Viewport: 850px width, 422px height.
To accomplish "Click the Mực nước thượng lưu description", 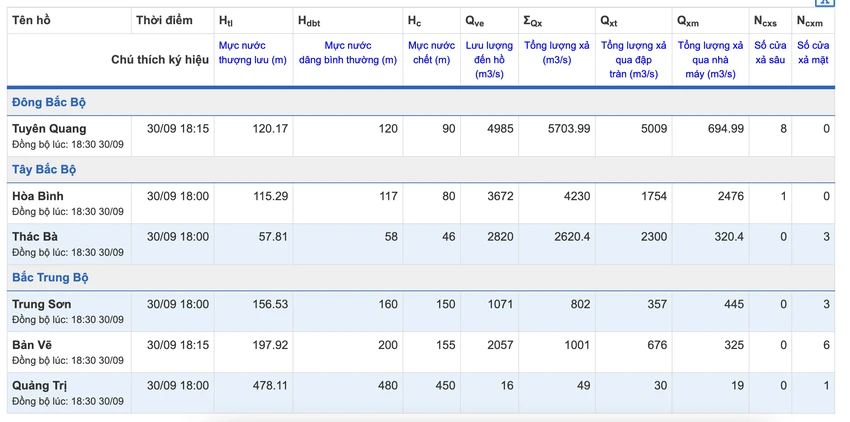I will [x=253, y=53].
